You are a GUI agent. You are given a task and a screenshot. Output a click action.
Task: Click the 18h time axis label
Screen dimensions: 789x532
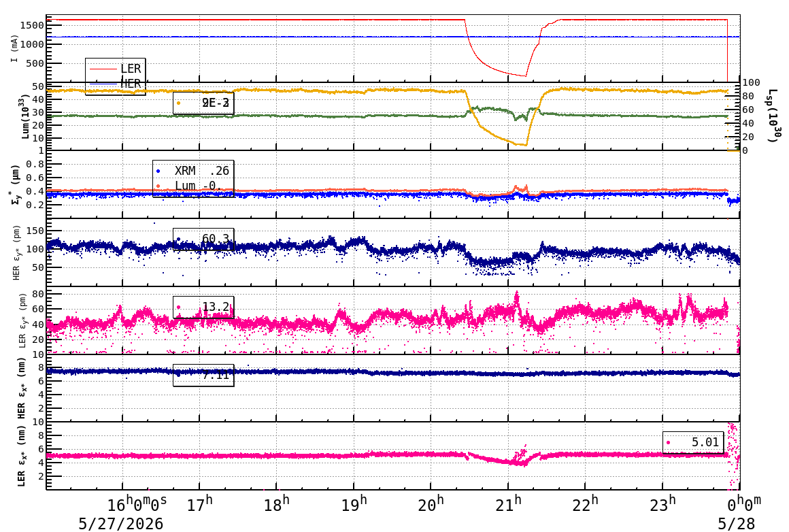coord(277,504)
